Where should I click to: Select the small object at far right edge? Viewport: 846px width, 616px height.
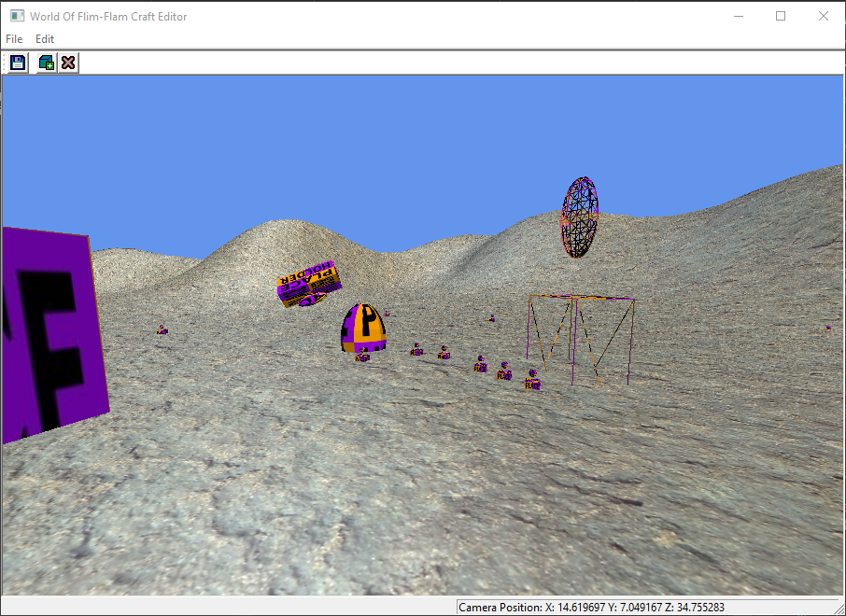click(827, 328)
